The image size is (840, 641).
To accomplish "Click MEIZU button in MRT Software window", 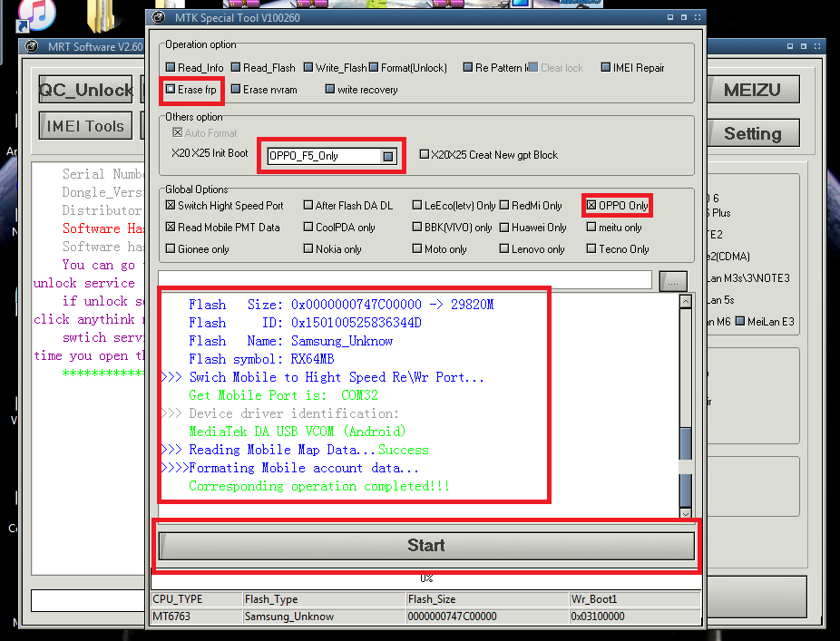I will 753,90.
